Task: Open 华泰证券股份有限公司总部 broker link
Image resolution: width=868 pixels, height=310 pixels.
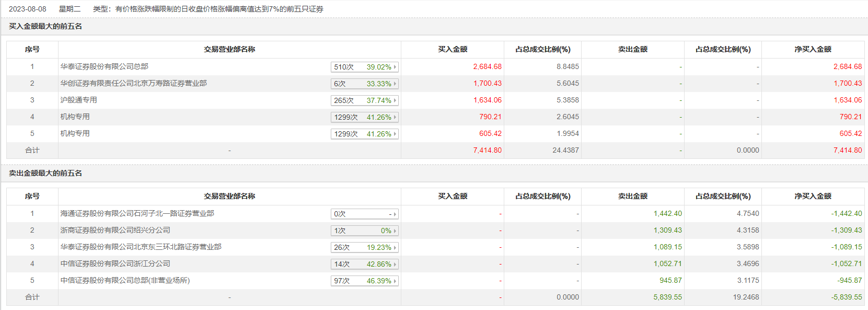Action: (104, 66)
